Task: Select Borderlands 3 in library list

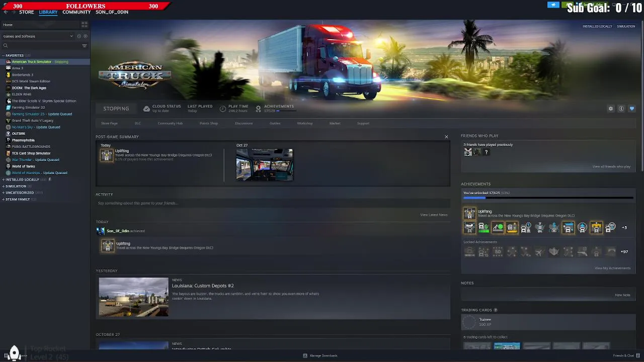Action: (22, 75)
